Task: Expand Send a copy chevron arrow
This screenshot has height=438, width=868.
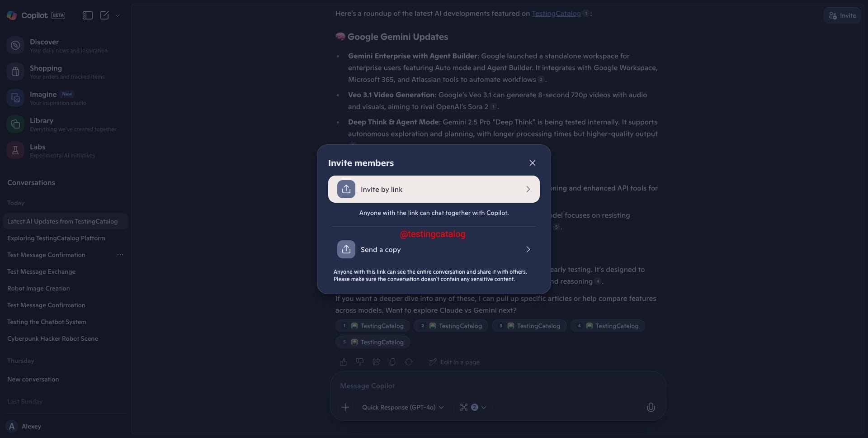Action: click(x=528, y=249)
